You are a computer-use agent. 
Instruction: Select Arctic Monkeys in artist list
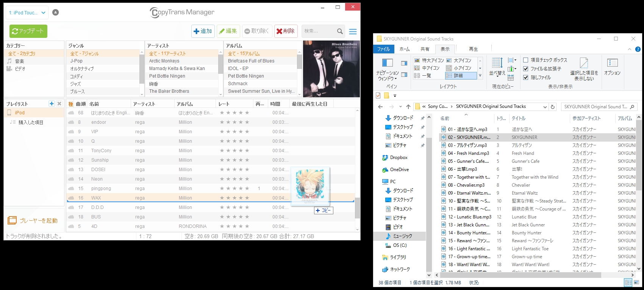pos(164,61)
